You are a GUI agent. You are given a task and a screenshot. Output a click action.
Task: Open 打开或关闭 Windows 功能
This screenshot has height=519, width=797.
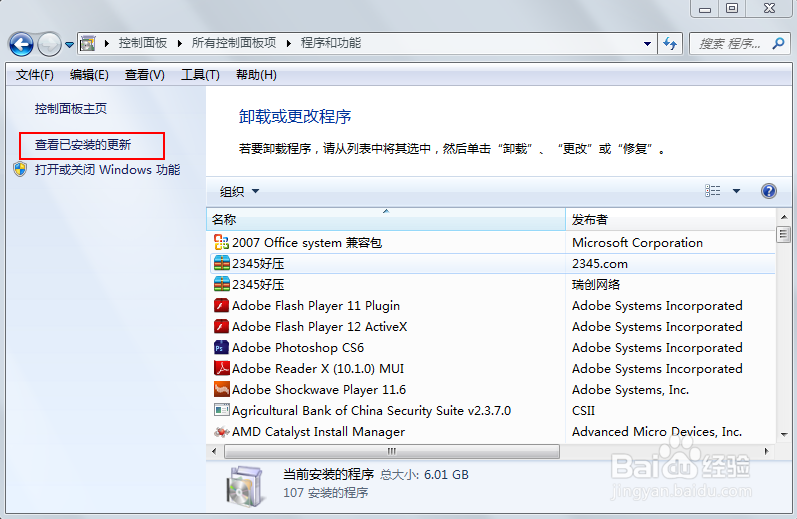tap(107, 170)
